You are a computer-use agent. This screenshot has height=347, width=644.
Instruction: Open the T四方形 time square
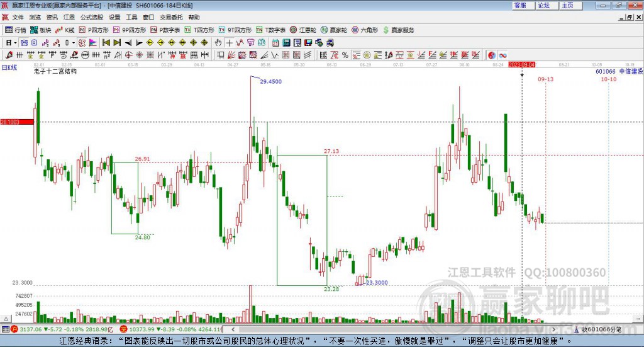(199, 30)
